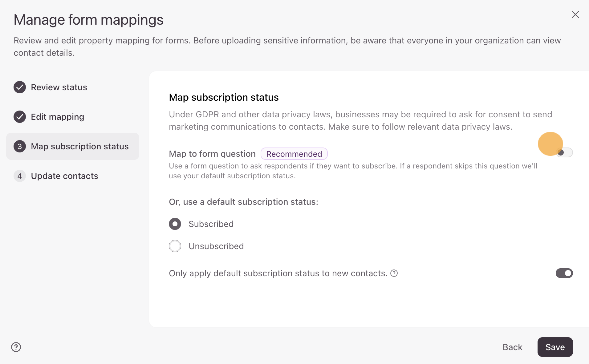Select the Subscribed radio button
Viewport: 589px width, 364px height.
(175, 224)
